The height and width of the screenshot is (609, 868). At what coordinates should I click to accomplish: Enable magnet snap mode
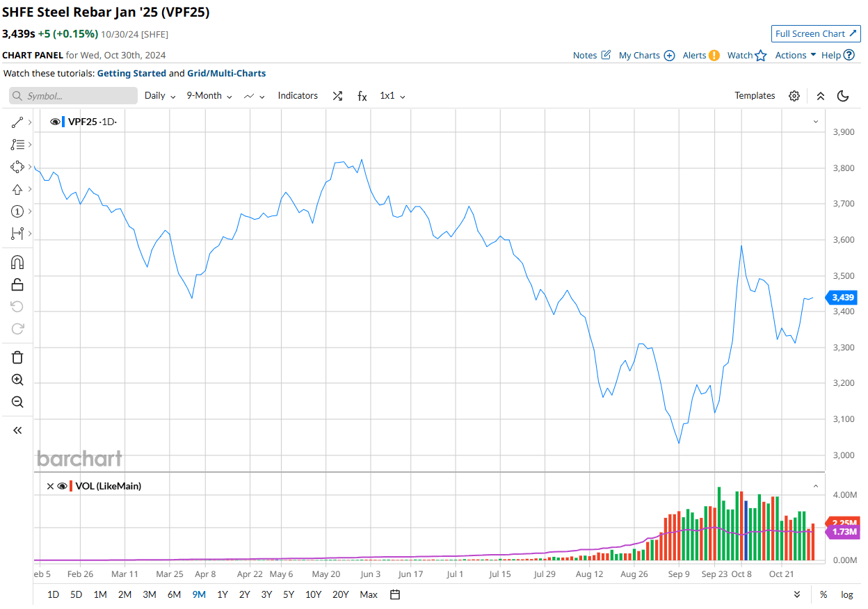click(17, 262)
